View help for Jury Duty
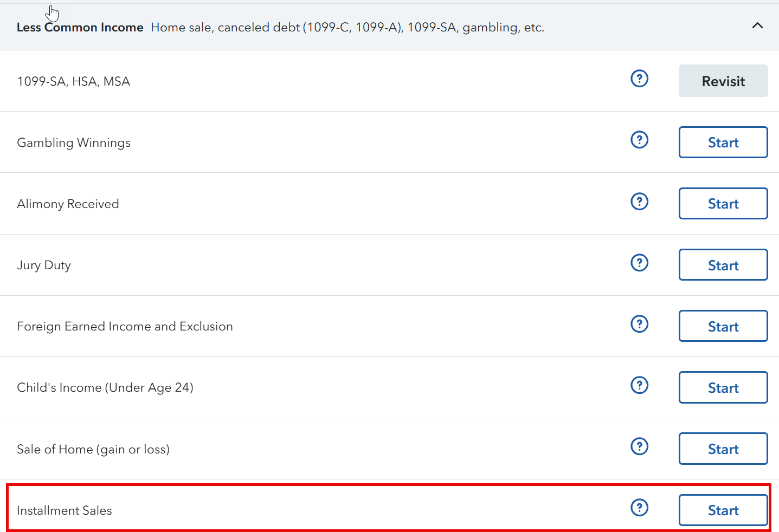779x532 pixels. 639,263
